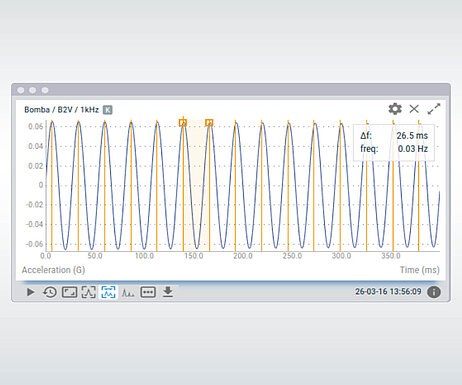Viewport: 462px width, 385px height.
Task: Select the right orange cursor marker handle
Action: (x=209, y=123)
